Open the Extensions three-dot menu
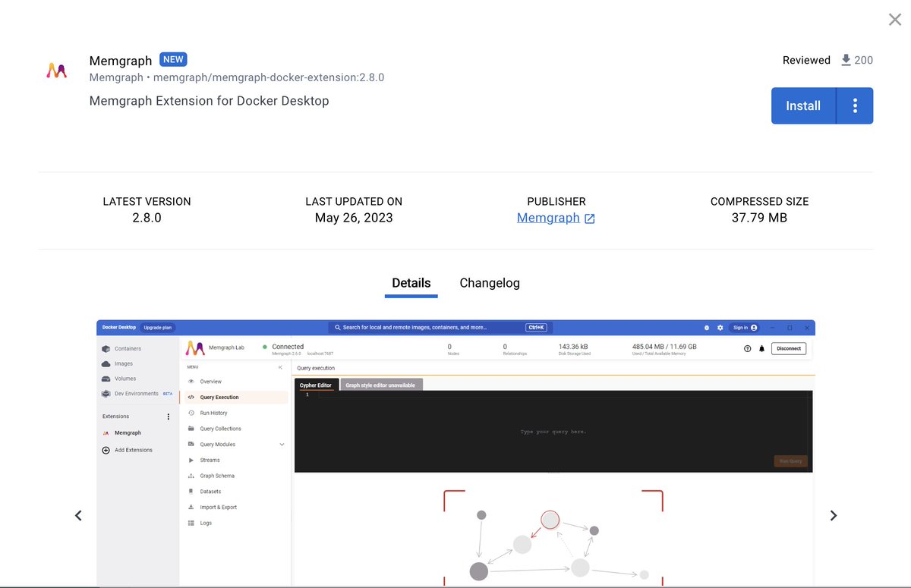 [x=168, y=417]
